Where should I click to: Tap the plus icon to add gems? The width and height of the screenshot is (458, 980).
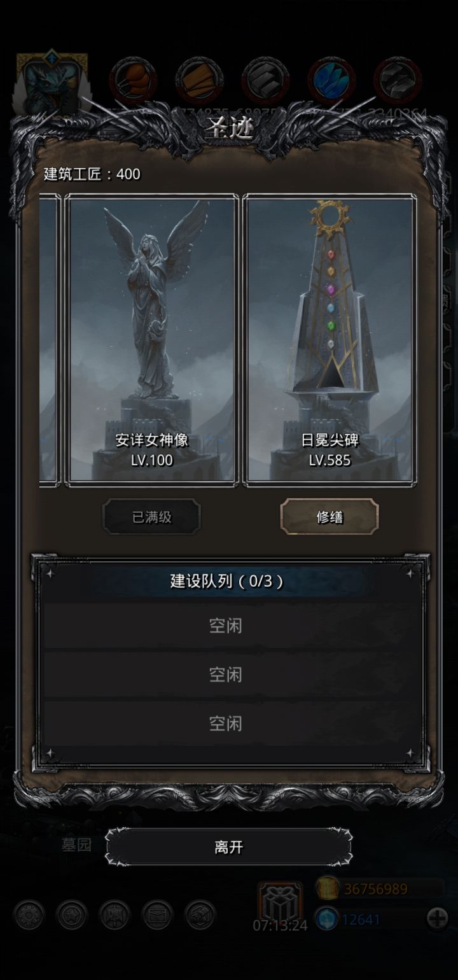437,918
